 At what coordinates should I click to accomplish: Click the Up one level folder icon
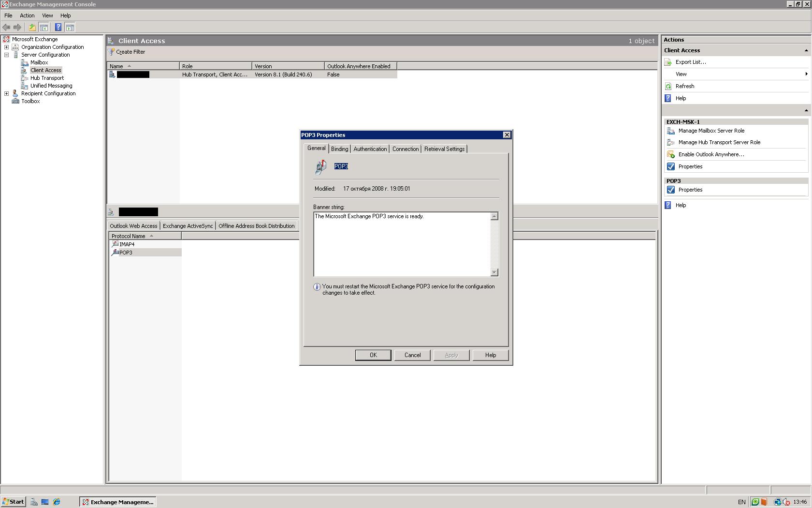click(x=32, y=28)
